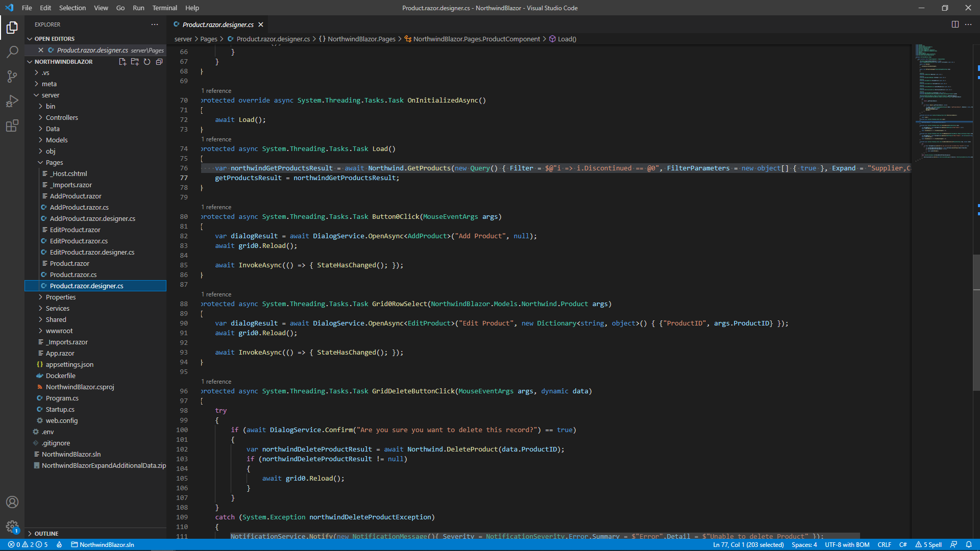Create a new folder in NorthwindBlazor
The image size is (980, 551).
[x=135, y=62]
